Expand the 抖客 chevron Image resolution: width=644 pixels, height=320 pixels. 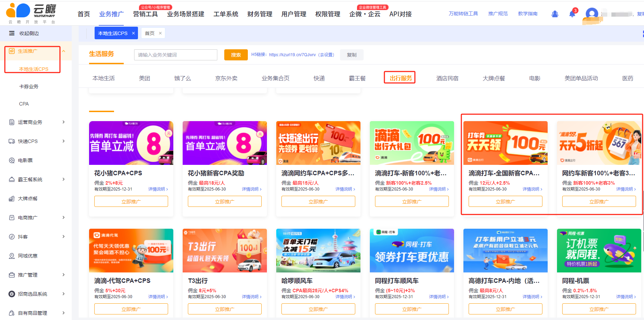(x=64, y=237)
